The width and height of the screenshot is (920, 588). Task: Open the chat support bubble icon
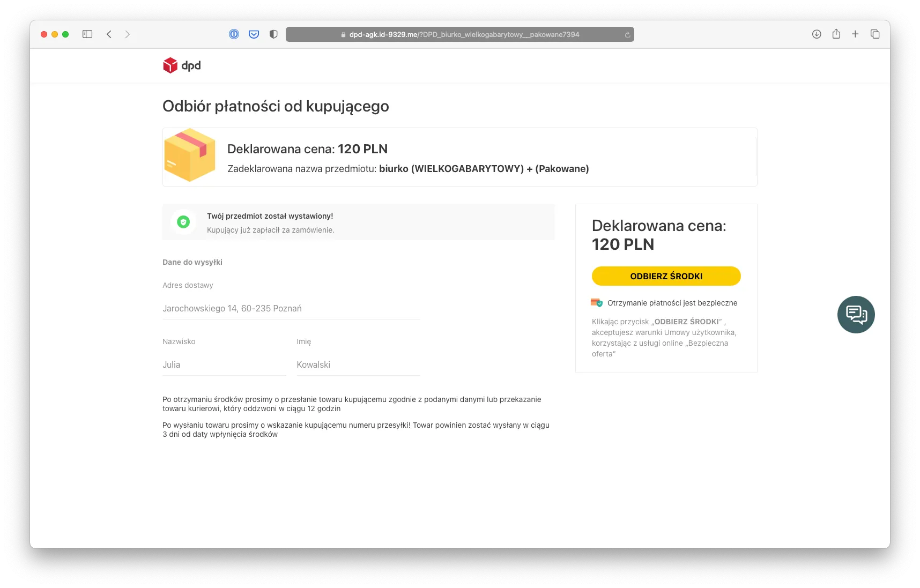[x=856, y=315]
